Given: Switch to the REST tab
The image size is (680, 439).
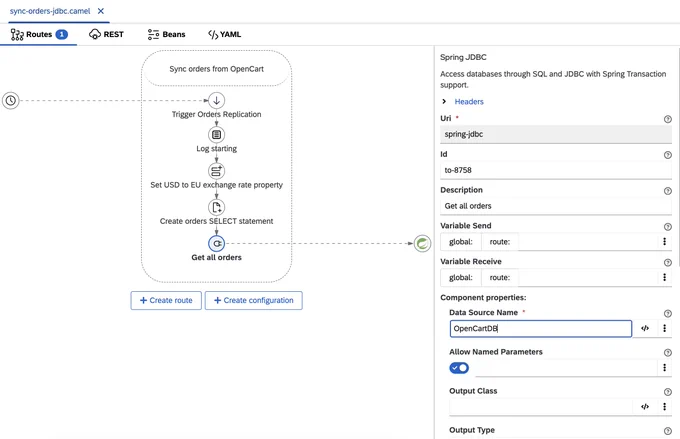Looking at the screenshot, I should point(106,34).
